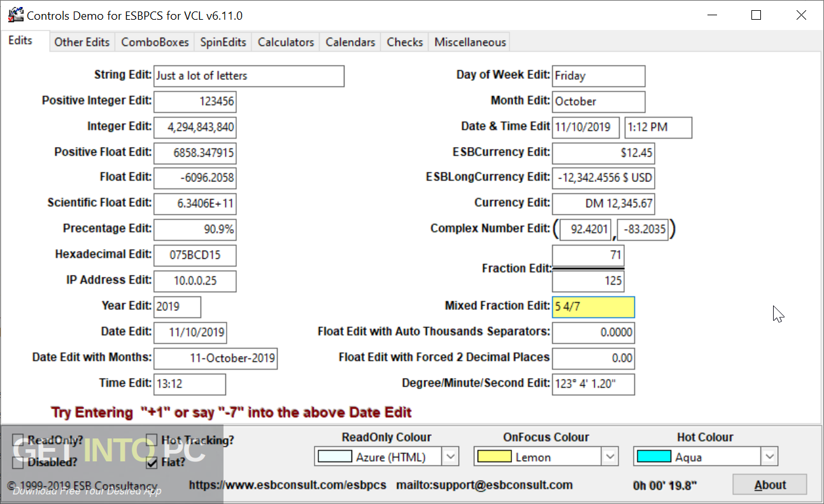
Task: Focus the Currency Edit field DM 12,345.67
Action: coord(603,204)
